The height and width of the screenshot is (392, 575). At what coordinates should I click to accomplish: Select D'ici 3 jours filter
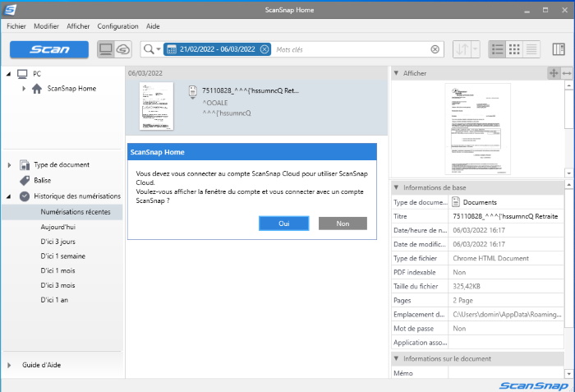click(58, 242)
